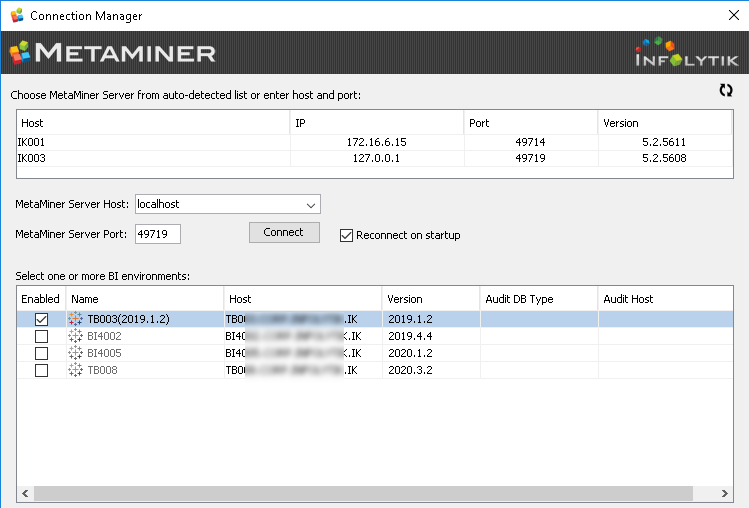Click the BI4002 environment icon
Screen dimensions: 749x508
click(x=78, y=337)
